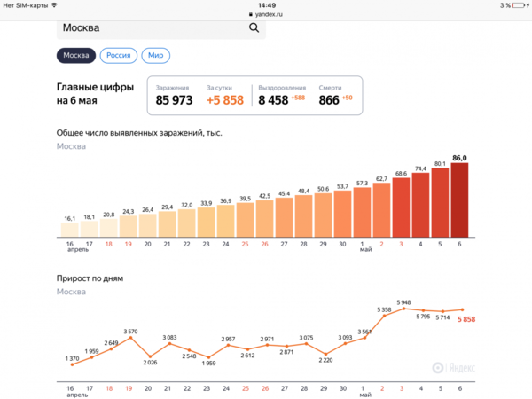This screenshot has height=399, width=532.
Task: Tap the yandex.ru address bar
Action: tap(266, 15)
